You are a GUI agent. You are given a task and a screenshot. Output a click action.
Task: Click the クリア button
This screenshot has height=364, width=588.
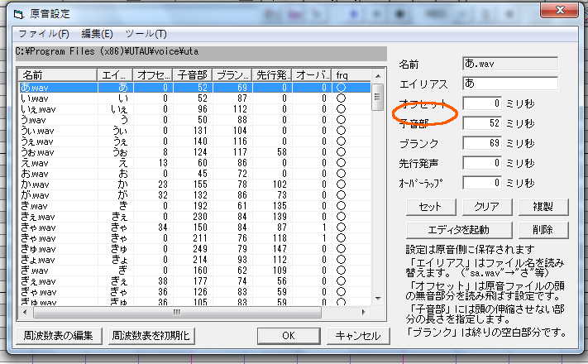(487, 207)
